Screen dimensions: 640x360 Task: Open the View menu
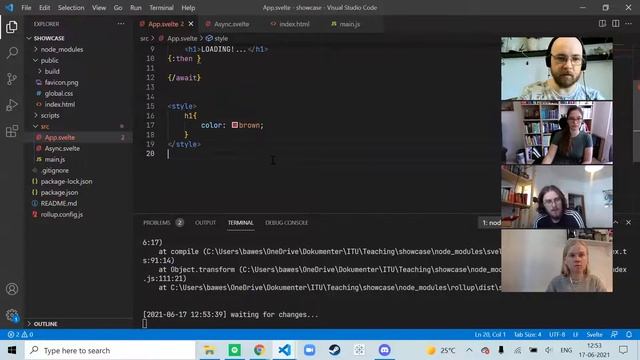(x=99, y=8)
